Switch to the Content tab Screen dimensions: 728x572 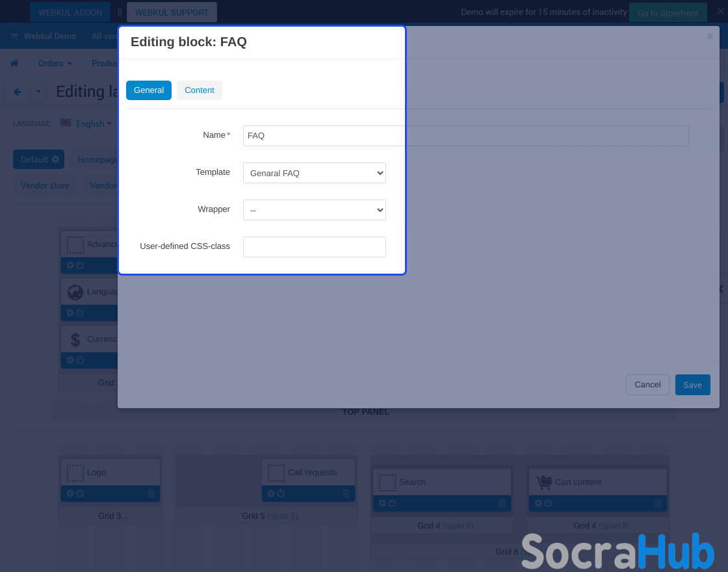199,90
